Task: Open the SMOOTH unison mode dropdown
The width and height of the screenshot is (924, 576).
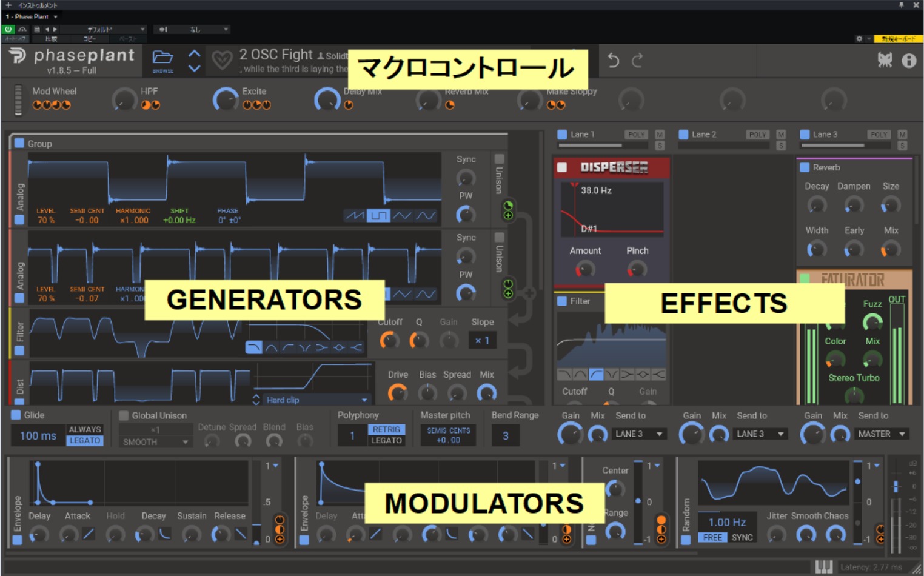Action: pos(155,442)
